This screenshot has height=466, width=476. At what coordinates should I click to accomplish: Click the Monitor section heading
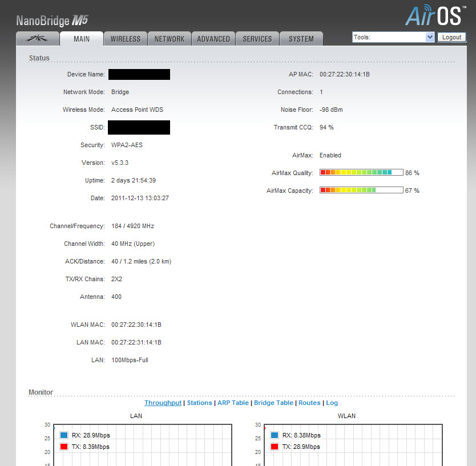[41, 392]
